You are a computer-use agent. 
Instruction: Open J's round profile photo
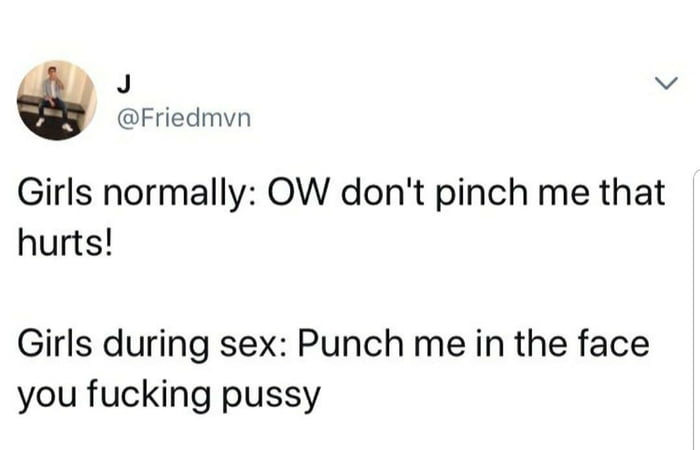point(57,100)
